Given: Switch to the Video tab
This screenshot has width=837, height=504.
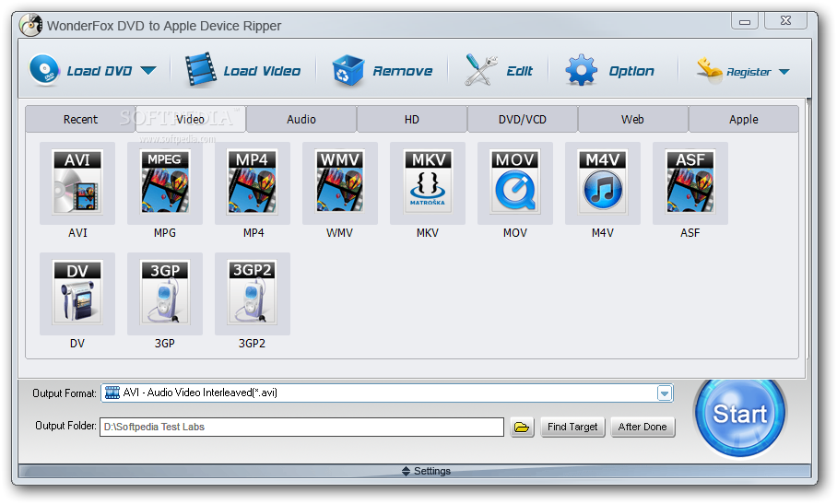Looking at the screenshot, I should 191,119.
